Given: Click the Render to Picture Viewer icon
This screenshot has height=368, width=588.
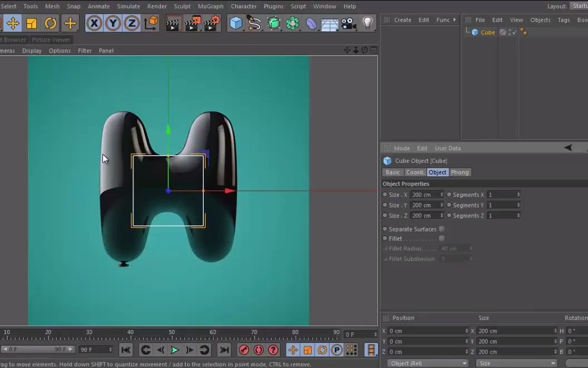Looking at the screenshot, I should pyautogui.click(x=193, y=23).
